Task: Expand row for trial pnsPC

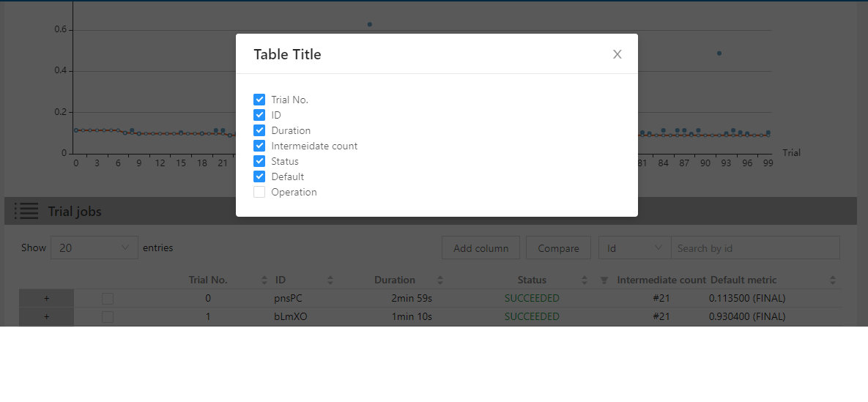Action: tap(46, 298)
